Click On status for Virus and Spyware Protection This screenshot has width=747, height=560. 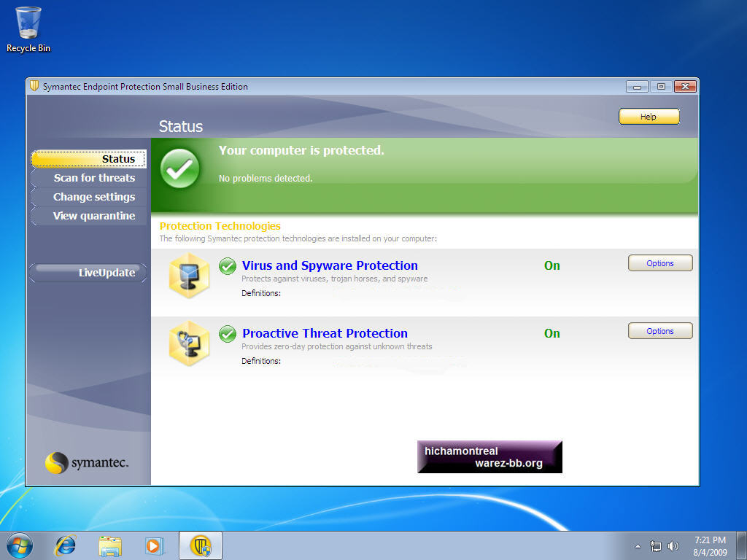click(x=552, y=265)
